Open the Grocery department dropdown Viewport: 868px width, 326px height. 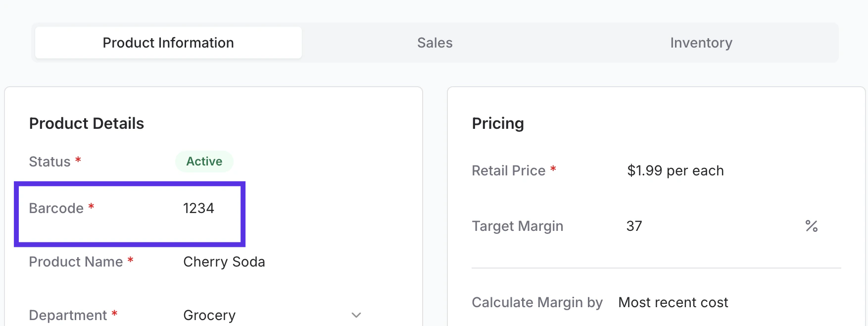[x=209, y=315]
